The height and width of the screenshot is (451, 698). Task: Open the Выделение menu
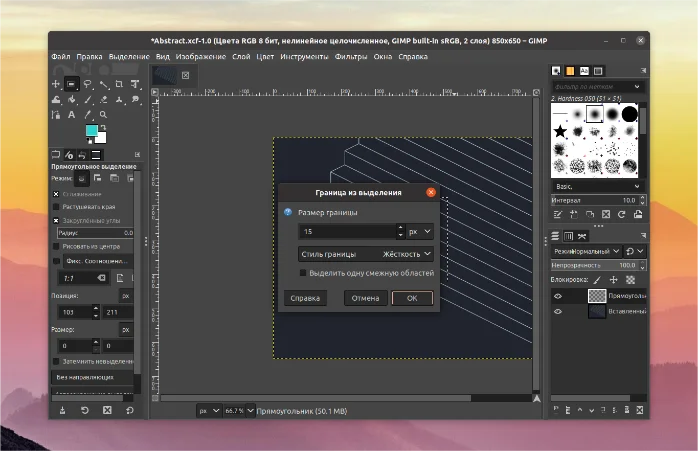pos(129,57)
